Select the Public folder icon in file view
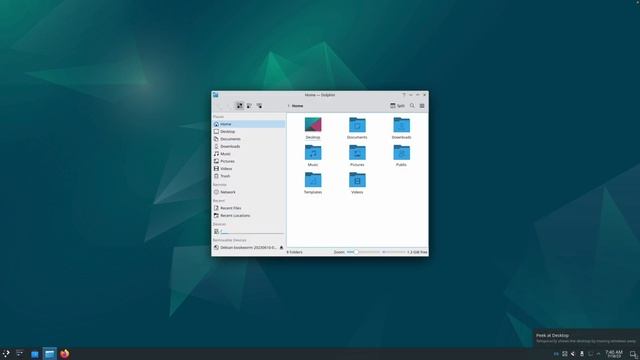Viewport: 640px width, 360px height. 401,152
